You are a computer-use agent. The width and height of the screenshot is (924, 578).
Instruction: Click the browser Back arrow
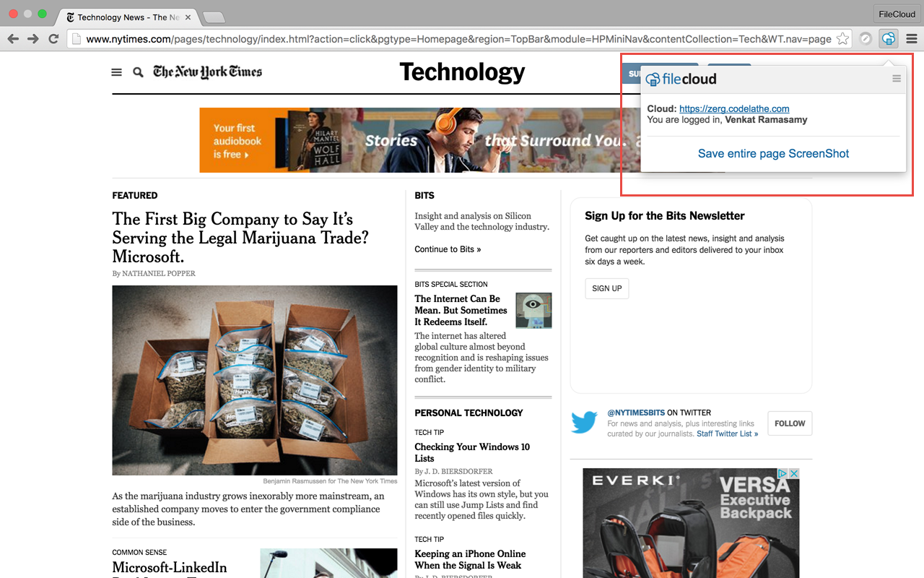click(x=13, y=39)
